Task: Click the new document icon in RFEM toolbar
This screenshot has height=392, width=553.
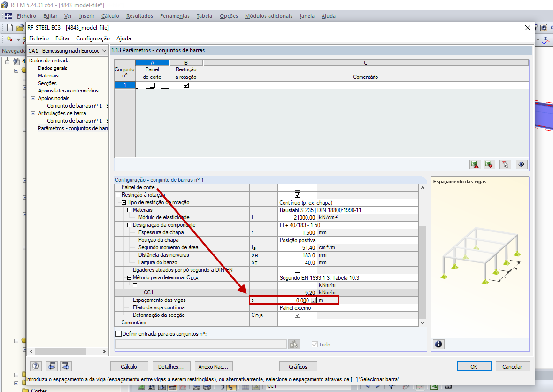Action: [x=10, y=28]
